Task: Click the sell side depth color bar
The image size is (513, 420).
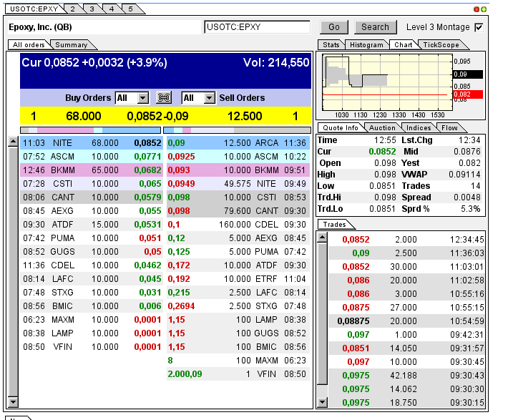Action: [x=237, y=130]
